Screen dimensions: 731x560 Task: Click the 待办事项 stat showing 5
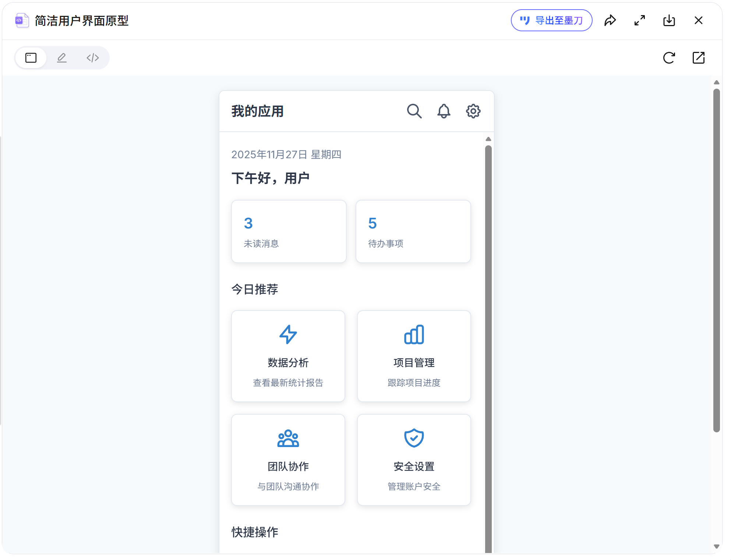pyautogui.click(x=413, y=231)
